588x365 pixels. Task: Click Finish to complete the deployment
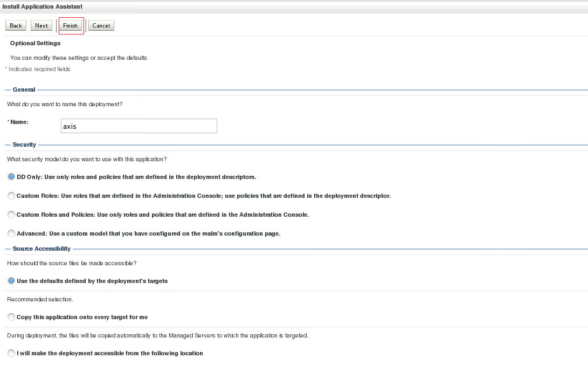70,25
